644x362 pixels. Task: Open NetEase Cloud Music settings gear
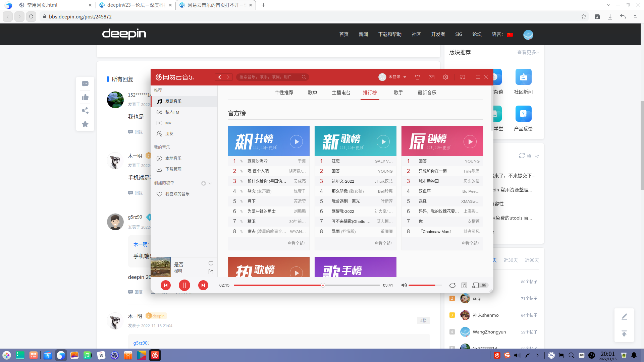point(445,77)
